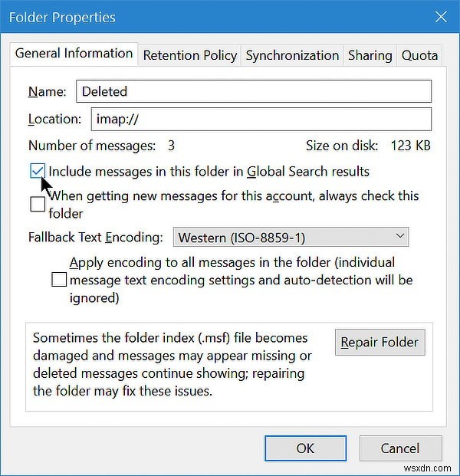Open the Retention Policy tab
Screen dimensions: 460x476
pos(190,55)
